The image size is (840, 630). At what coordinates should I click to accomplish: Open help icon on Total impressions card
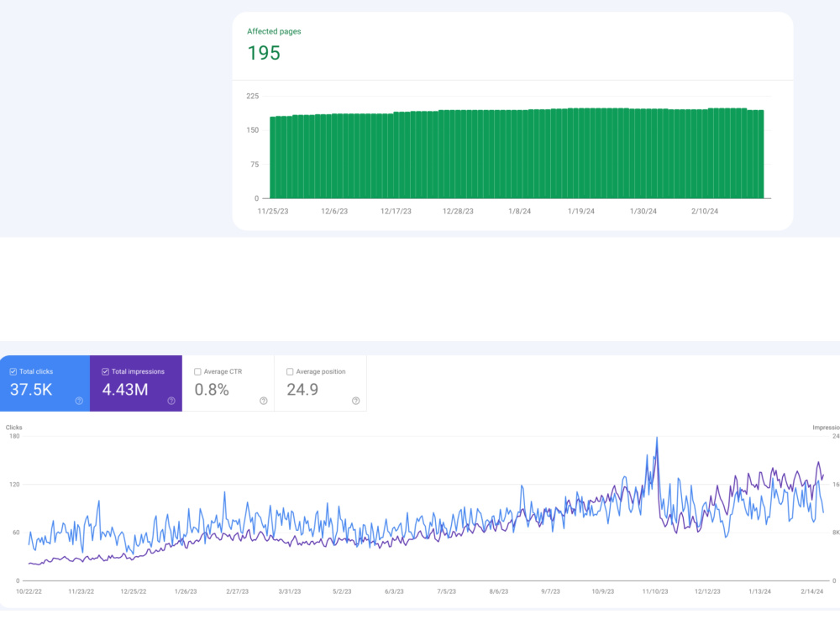click(171, 401)
